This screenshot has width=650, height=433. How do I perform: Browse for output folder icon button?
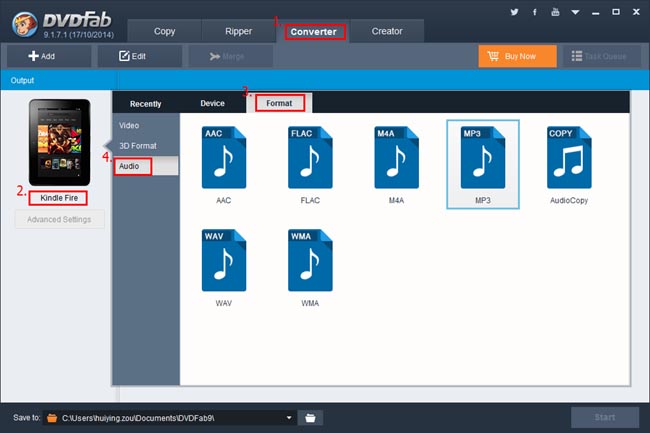pos(310,418)
